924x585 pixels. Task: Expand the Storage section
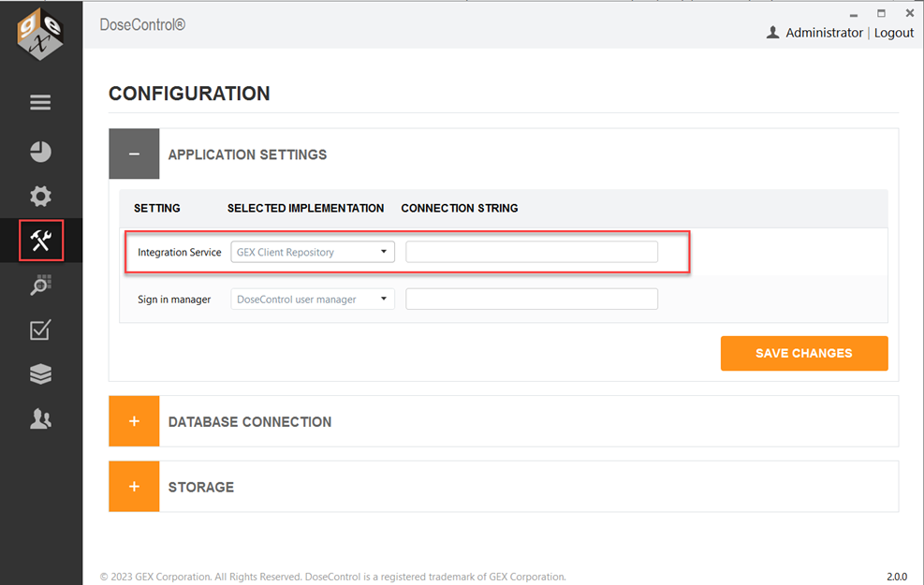click(134, 486)
